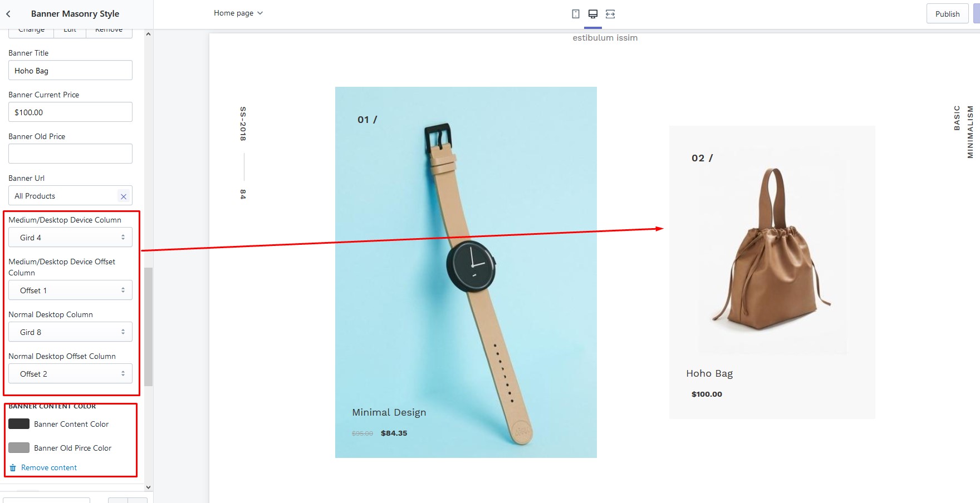Screen dimensions: 980x503
Task: Click the Remove content link
Action: [x=49, y=468]
